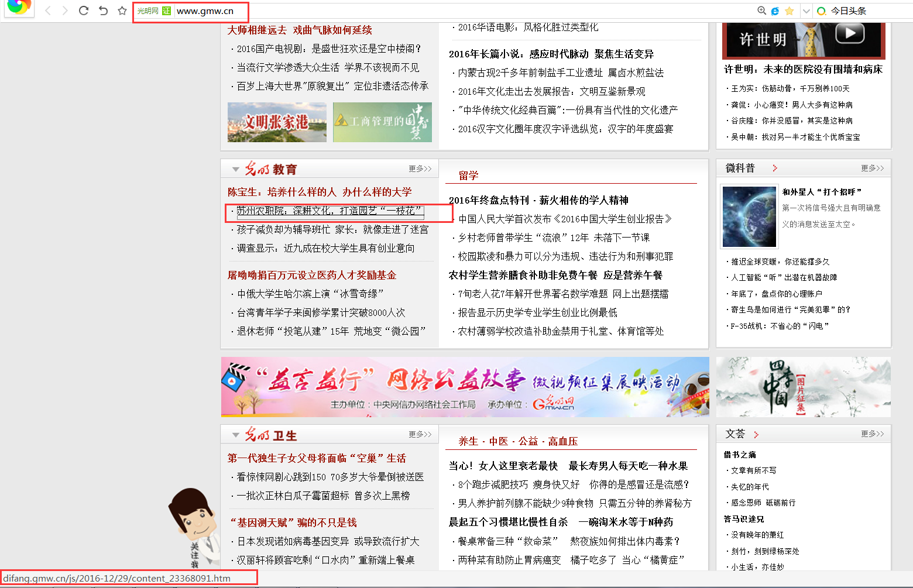
Task: Open 台湾青年学子来闽修学累计突破8000人次
Action: click(x=321, y=312)
